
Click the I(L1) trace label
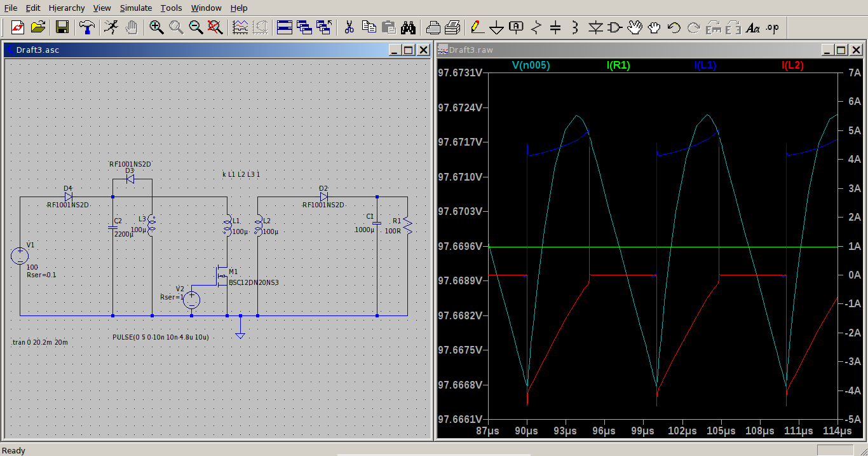pyautogui.click(x=705, y=65)
